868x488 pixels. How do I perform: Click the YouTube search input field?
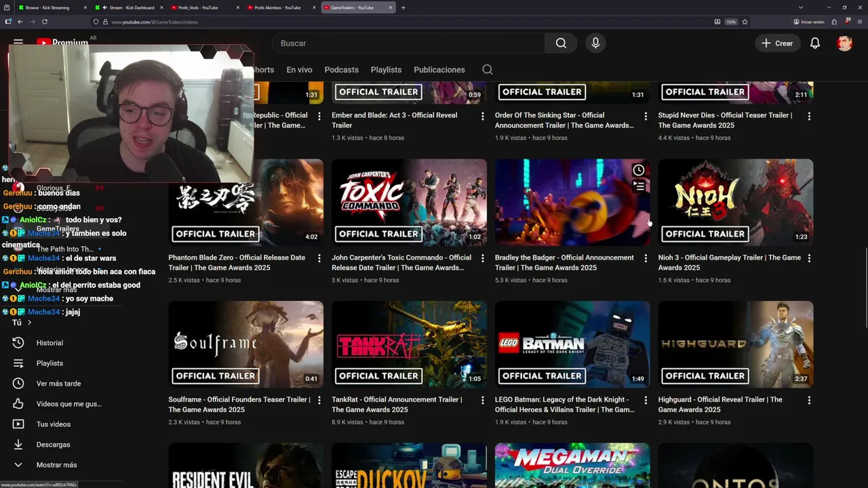[x=409, y=43]
